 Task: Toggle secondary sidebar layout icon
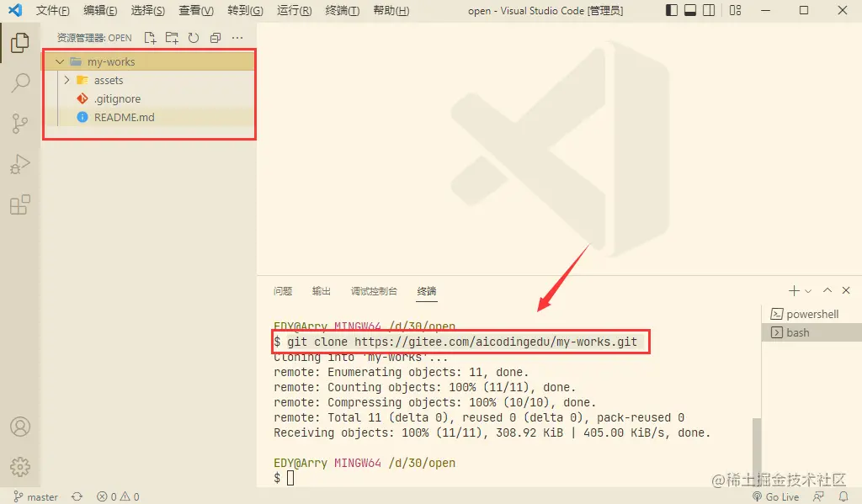pos(709,10)
